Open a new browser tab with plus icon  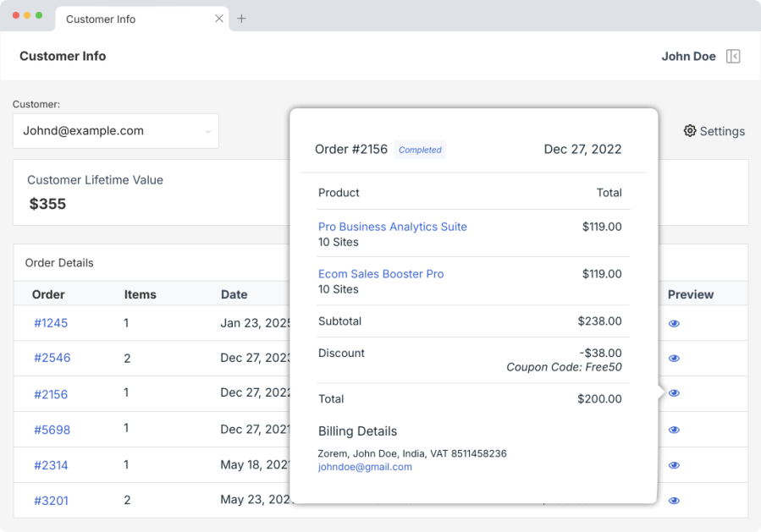click(x=241, y=19)
